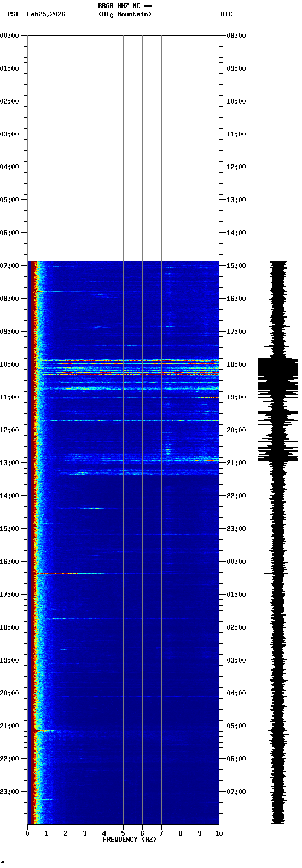Pick the 03:00 label on PST axis
Viewport: 302px width, 868px height.
click(10, 134)
